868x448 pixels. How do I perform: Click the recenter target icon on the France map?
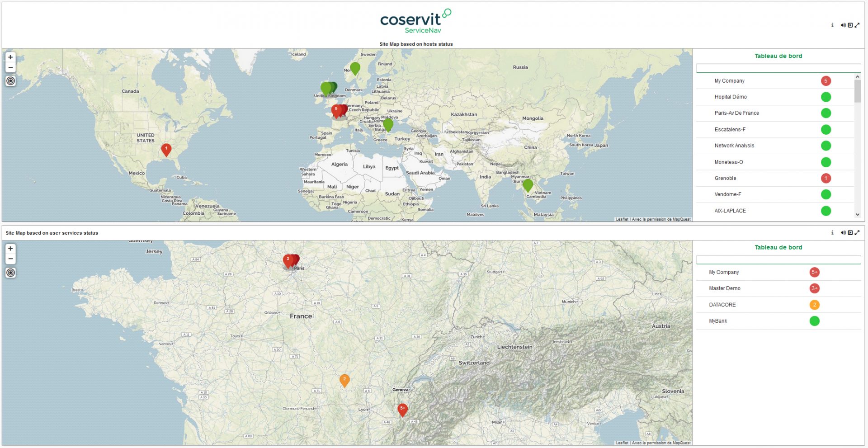coord(10,273)
